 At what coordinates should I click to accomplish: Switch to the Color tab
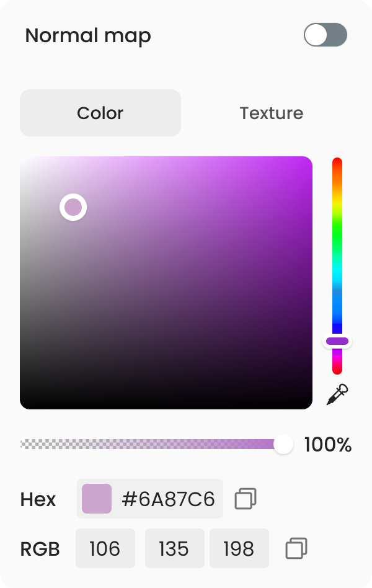tap(100, 113)
